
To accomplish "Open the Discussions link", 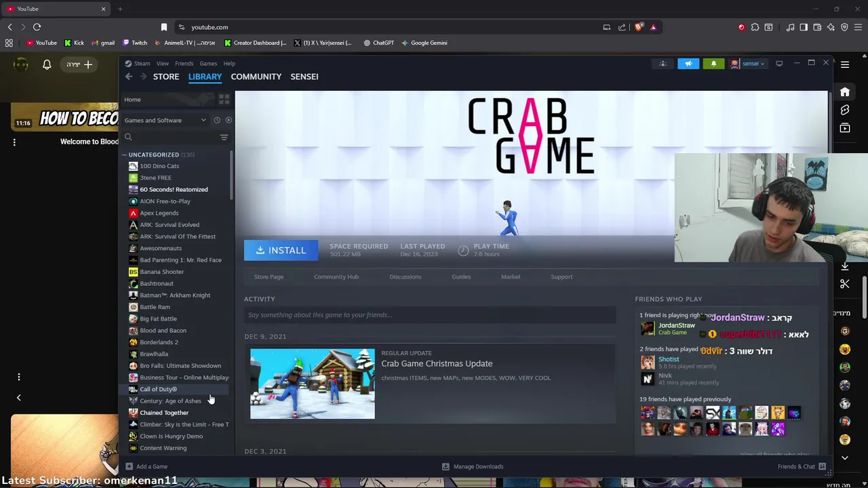I will click(x=406, y=277).
